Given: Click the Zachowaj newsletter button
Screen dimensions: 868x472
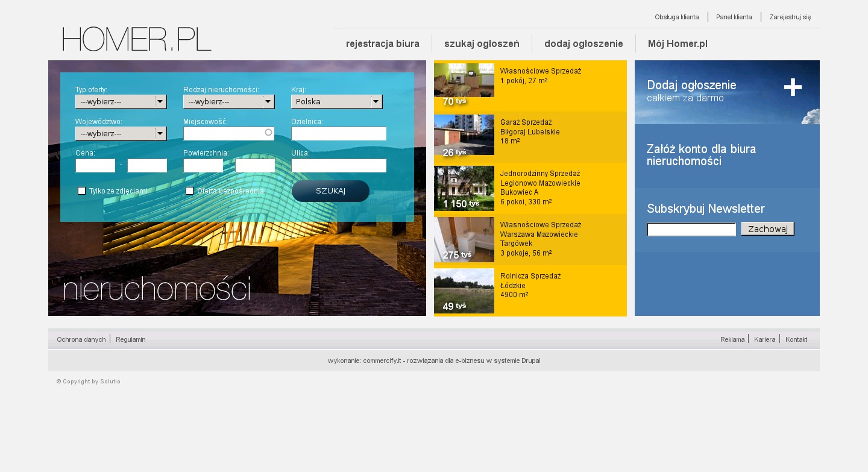Looking at the screenshot, I should coord(767,229).
